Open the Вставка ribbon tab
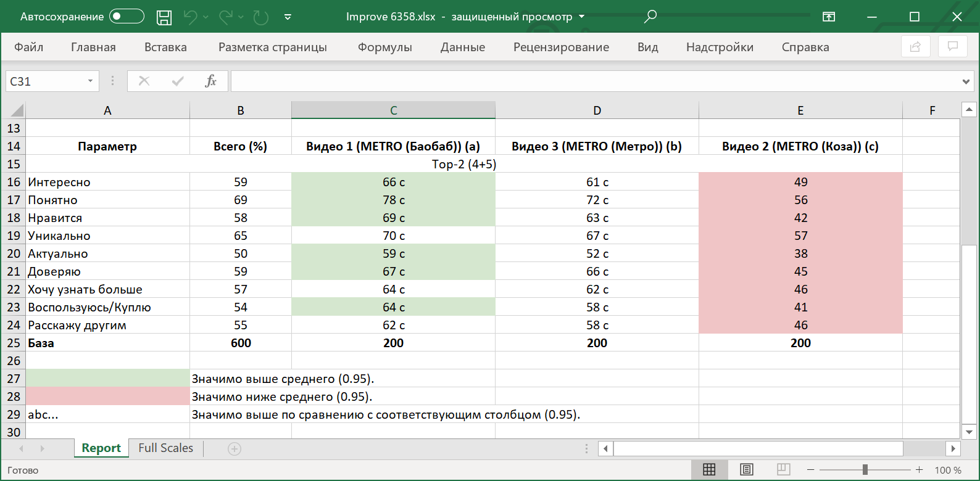This screenshot has width=980, height=481. click(165, 47)
